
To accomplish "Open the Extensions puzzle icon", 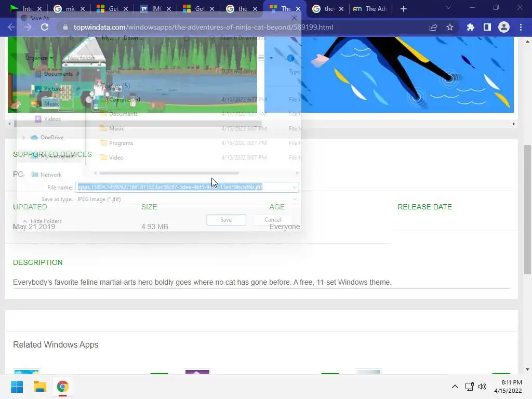I will (x=470, y=27).
